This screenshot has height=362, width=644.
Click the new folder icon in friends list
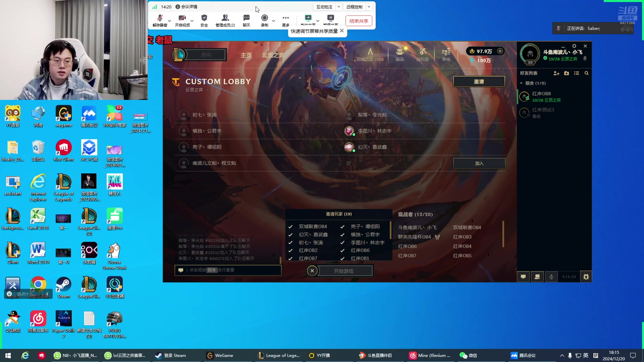pyautogui.click(x=567, y=73)
